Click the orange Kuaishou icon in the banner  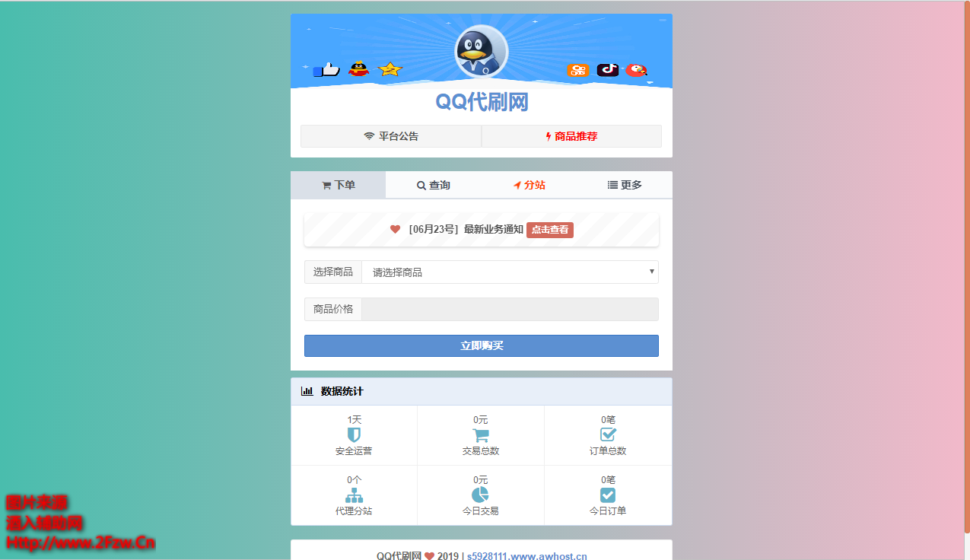point(578,70)
